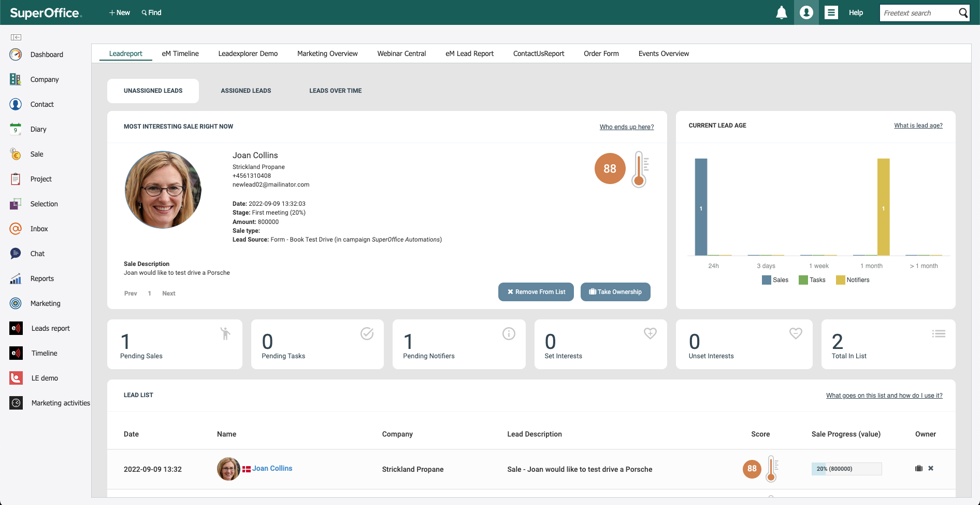
Task: Open the 'What is lead age?' link
Action: (x=918, y=125)
